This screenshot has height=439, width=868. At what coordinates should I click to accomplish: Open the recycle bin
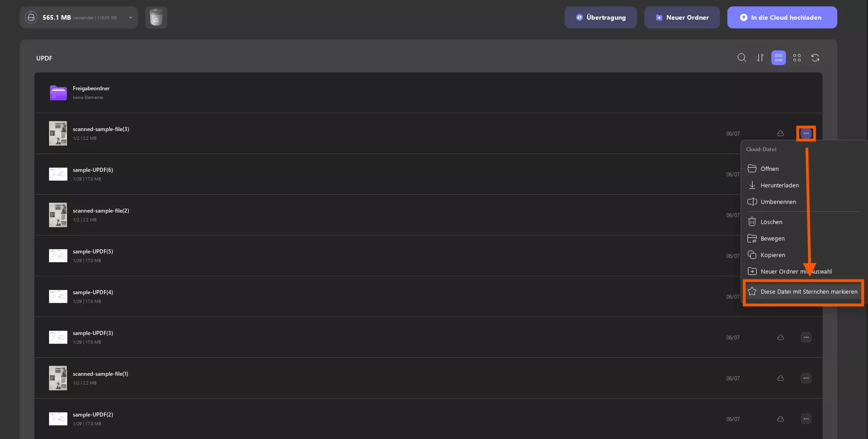(156, 17)
